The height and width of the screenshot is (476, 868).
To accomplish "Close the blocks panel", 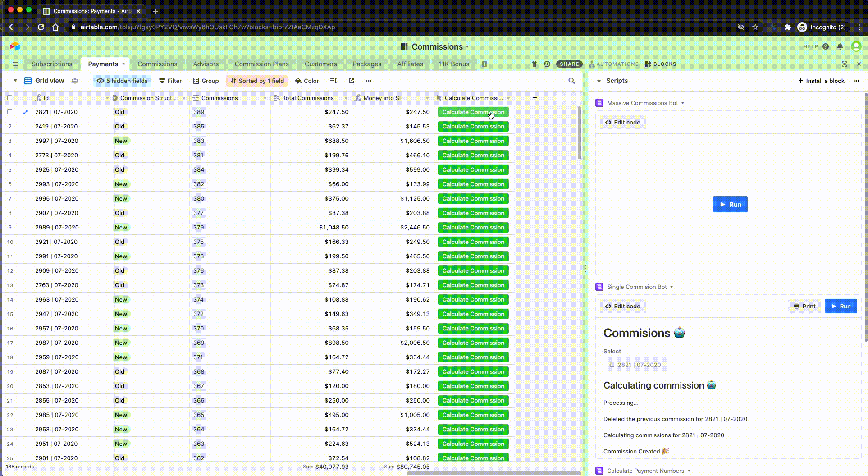I will pyautogui.click(x=859, y=64).
